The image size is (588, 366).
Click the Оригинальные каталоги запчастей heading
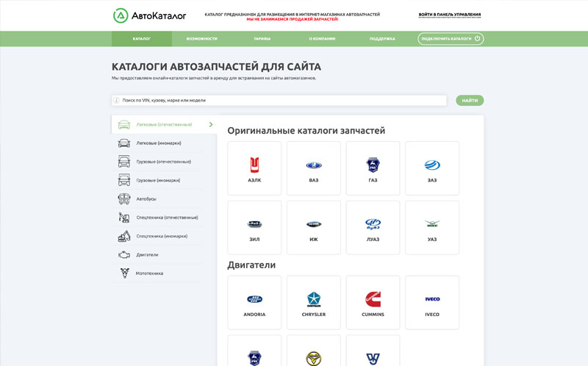point(306,131)
